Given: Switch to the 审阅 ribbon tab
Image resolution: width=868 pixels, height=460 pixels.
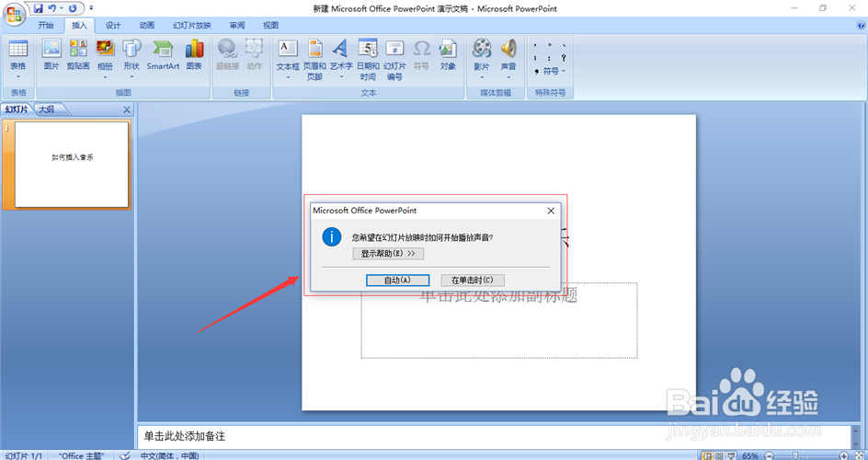Looking at the screenshot, I should [x=237, y=26].
